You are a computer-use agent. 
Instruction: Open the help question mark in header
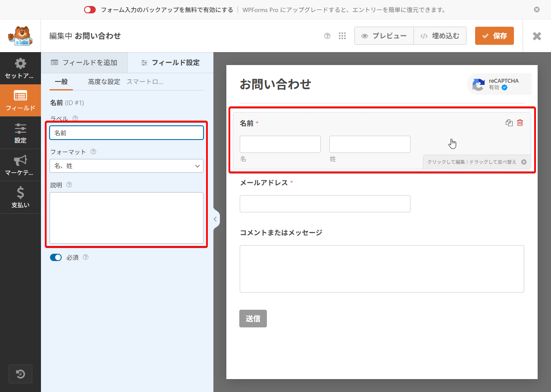click(327, 36)
